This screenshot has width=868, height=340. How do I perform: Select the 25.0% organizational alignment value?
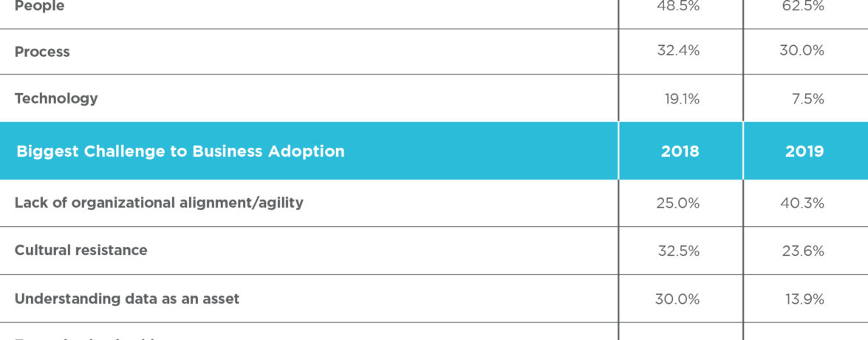677,203
